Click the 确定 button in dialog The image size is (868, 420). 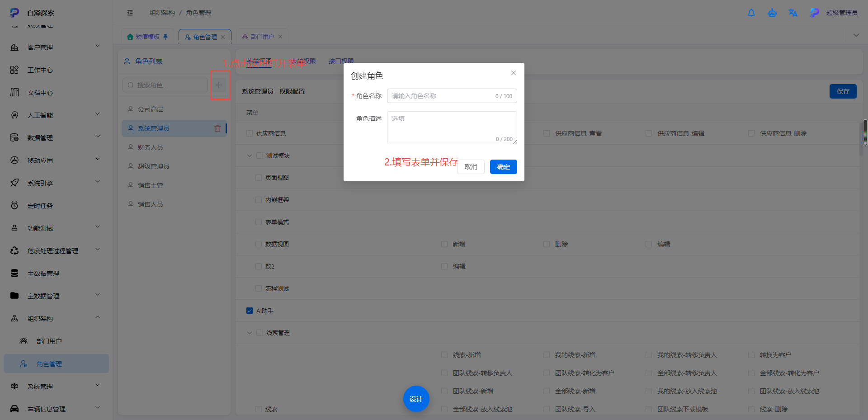(504, 167)
